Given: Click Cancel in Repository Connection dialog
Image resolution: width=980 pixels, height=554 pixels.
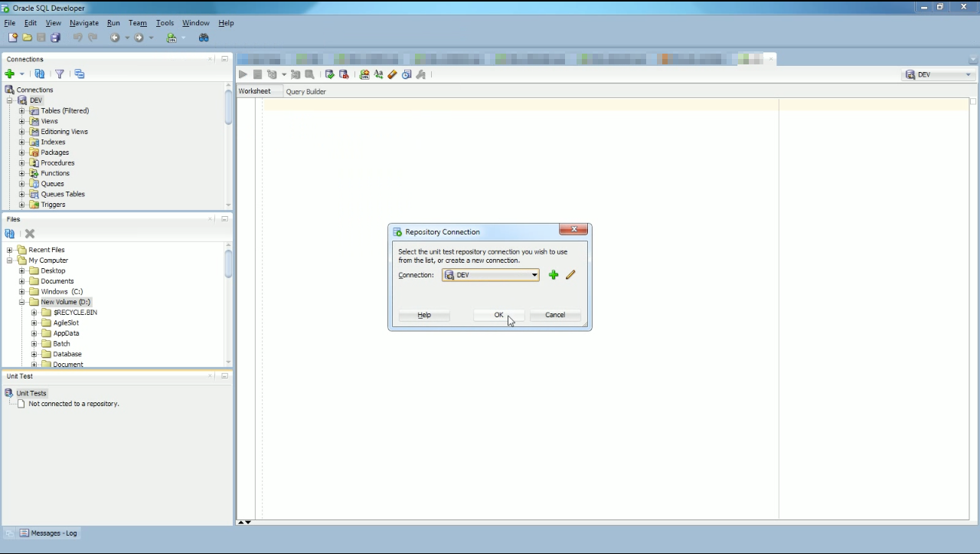Looking at the screenshot, I should pyautogui.click(x=555, y=315).
